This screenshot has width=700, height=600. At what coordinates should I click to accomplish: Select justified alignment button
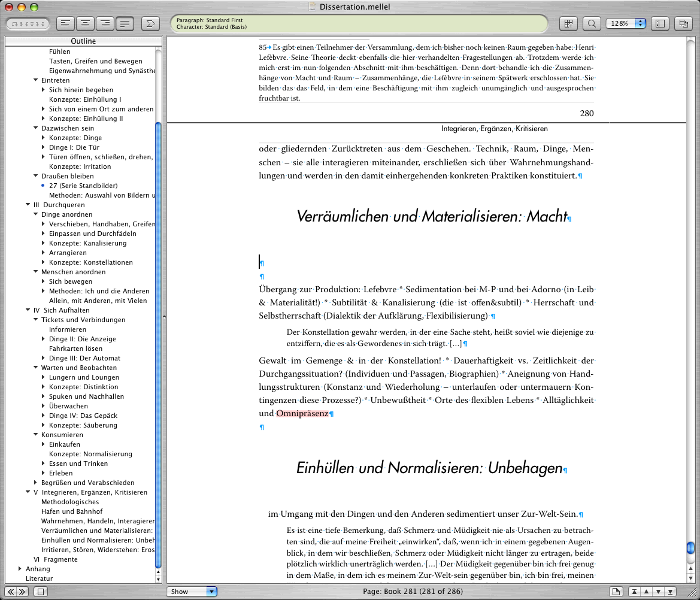point(125,23)
